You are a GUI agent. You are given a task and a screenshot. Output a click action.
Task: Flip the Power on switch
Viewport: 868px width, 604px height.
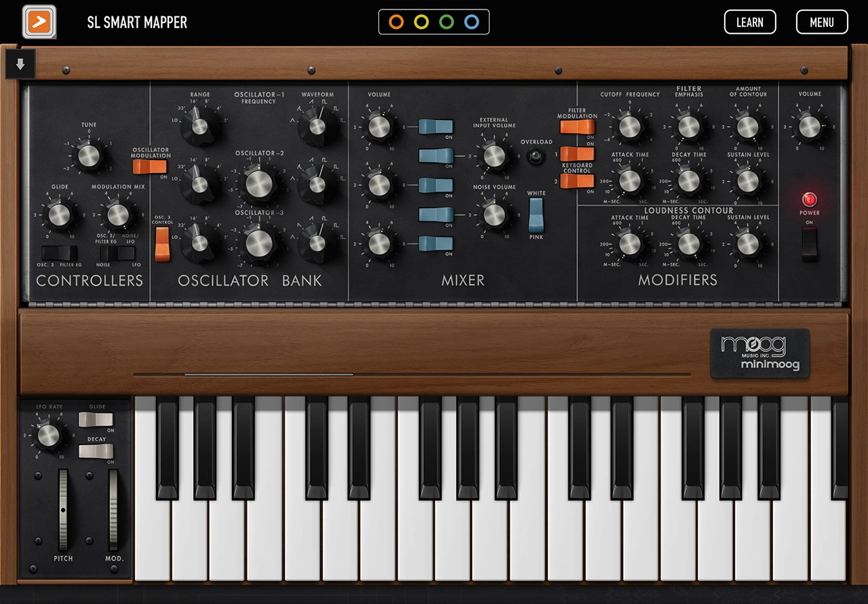pyautogui.click(x=809, y=244)
